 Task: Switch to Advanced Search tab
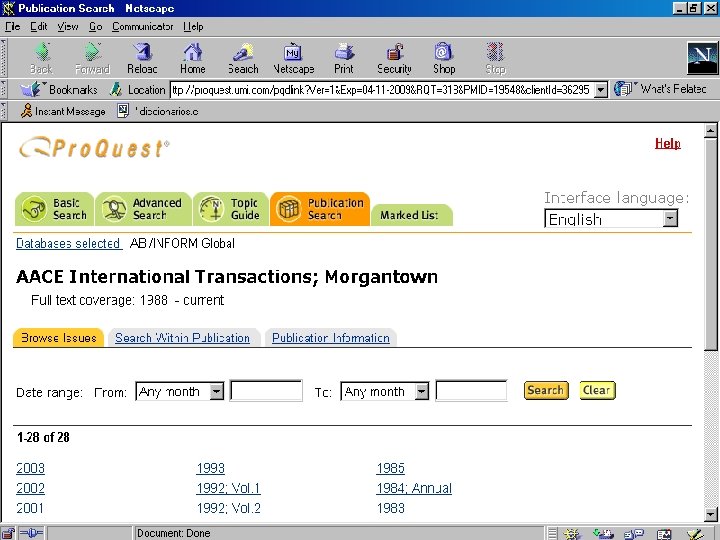point(143,209)
